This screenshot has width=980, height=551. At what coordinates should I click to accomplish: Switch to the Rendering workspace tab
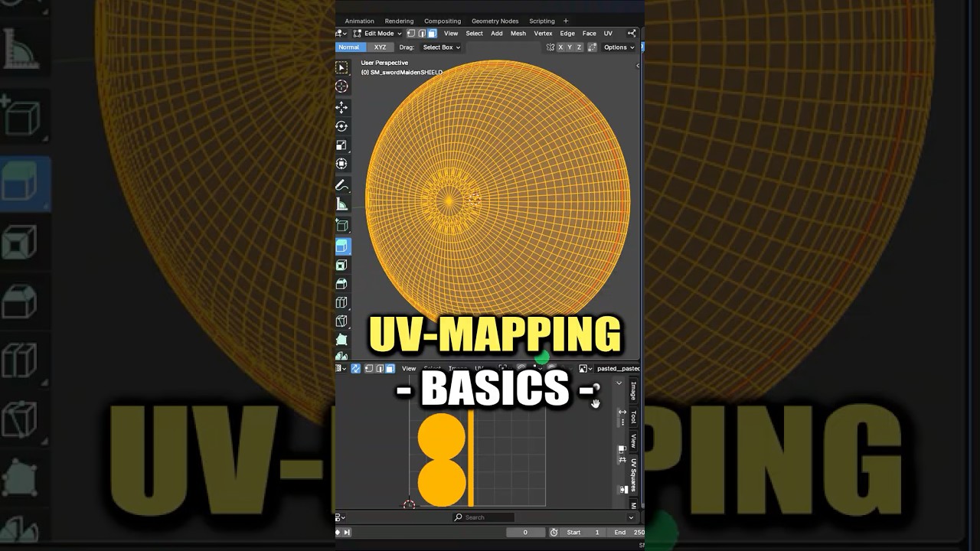pyautogui.click(x=399, y=21)
